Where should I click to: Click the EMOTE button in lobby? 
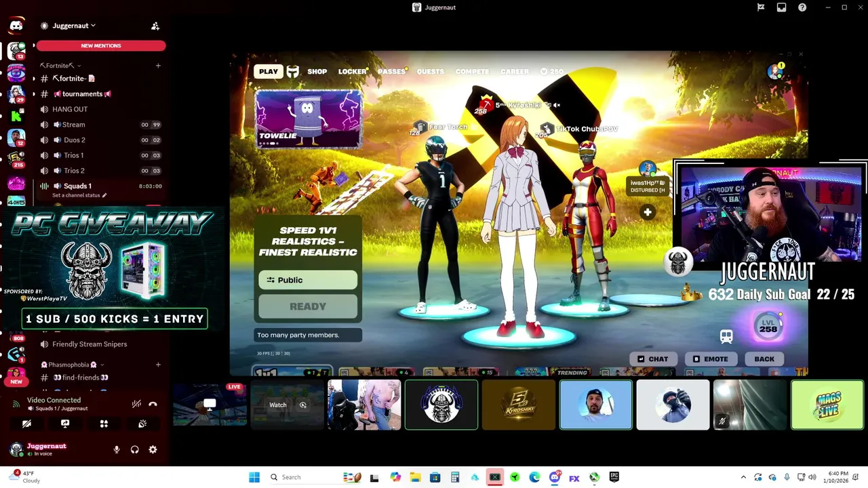pyautogui.click(x=711, y=359)
